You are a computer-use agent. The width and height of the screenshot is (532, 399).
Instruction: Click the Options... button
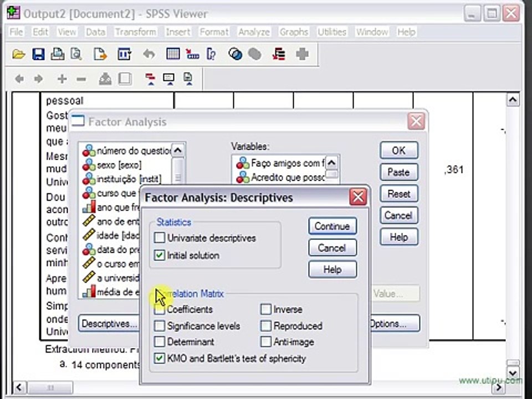click(x=394, y=324)
